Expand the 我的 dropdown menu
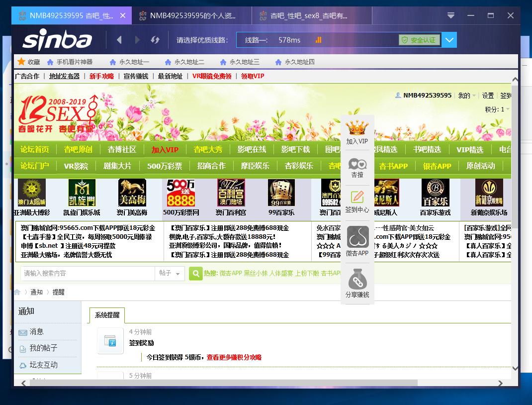Image resolution: width=532 pixels, height=405 pixels. (467, 96)
